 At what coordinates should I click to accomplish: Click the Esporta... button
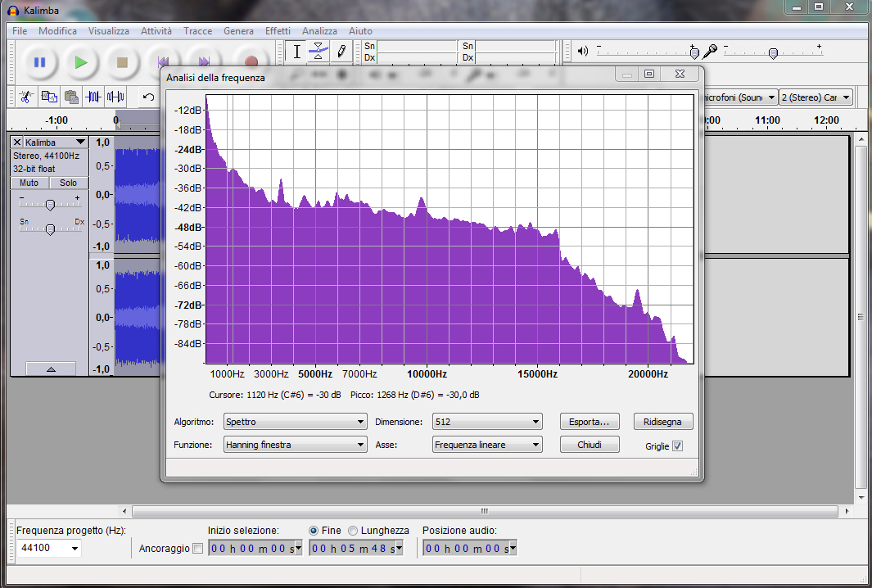[589, 422]
